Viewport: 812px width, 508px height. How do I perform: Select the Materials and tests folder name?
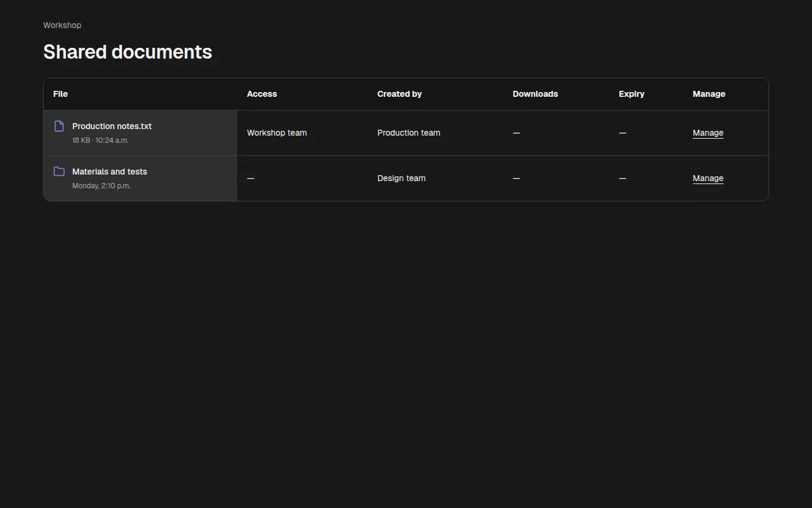110,172
